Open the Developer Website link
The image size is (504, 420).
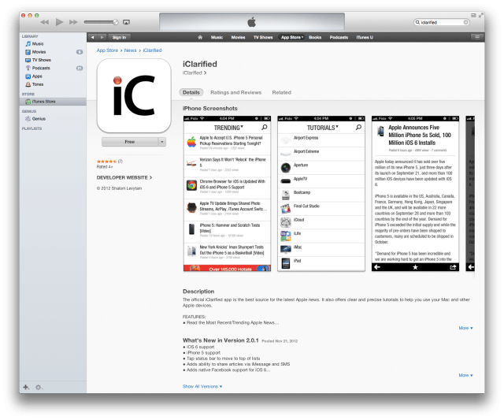pos(124,177)
